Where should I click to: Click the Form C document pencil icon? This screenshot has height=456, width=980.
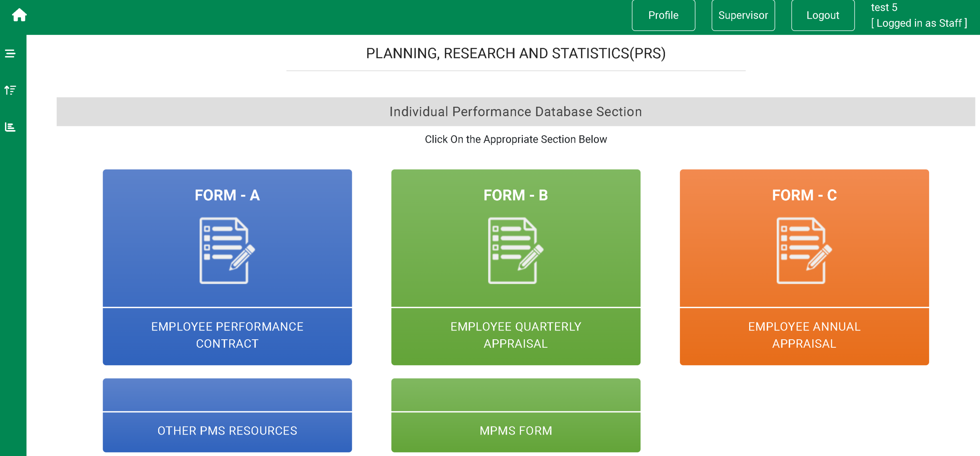click(x=804, y=251)
